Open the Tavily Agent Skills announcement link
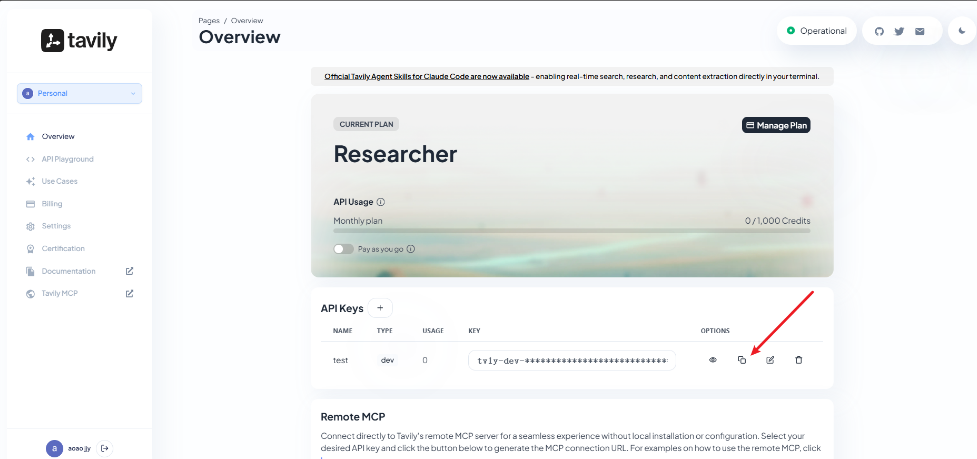Image resolution: width=977 pixels, height=459 pixels. click(x=427, y=77)
